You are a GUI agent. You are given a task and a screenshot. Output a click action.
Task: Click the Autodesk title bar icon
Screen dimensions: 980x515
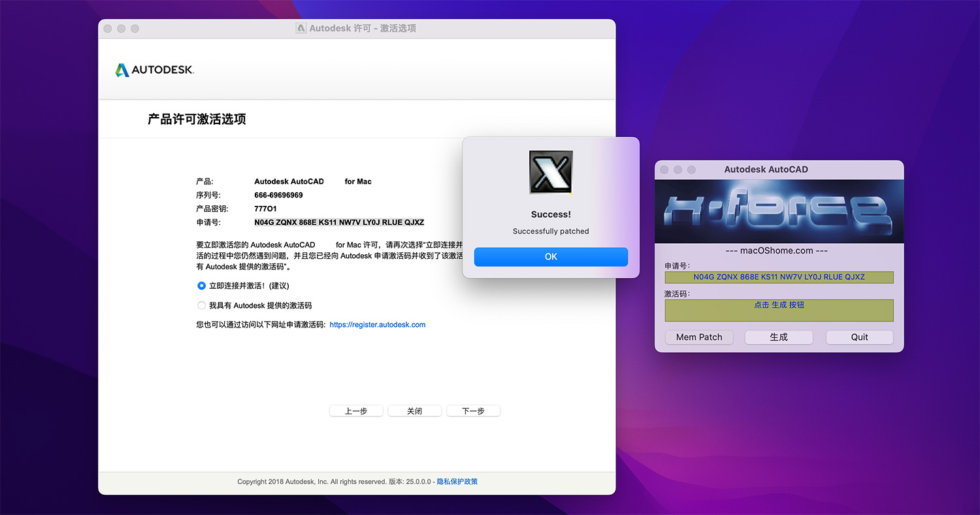click(301, 29)
